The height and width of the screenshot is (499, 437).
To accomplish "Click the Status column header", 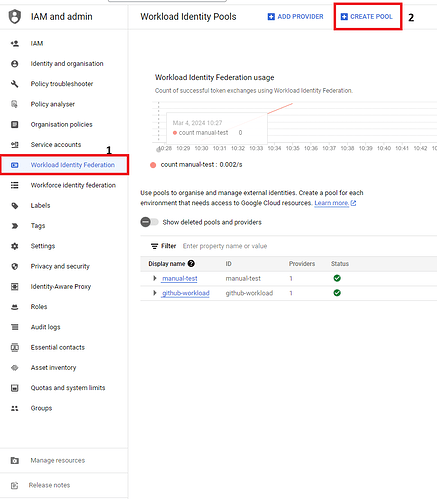I will point(340,264).
